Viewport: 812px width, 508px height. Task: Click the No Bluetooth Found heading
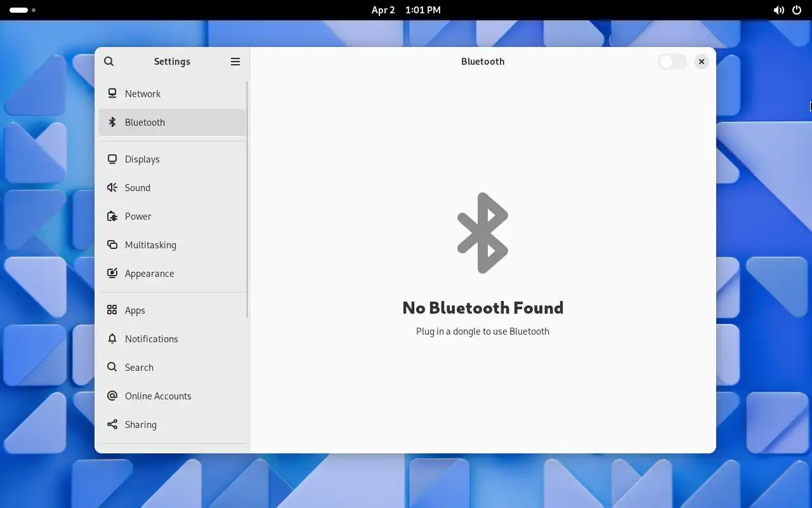coord(483,308)
